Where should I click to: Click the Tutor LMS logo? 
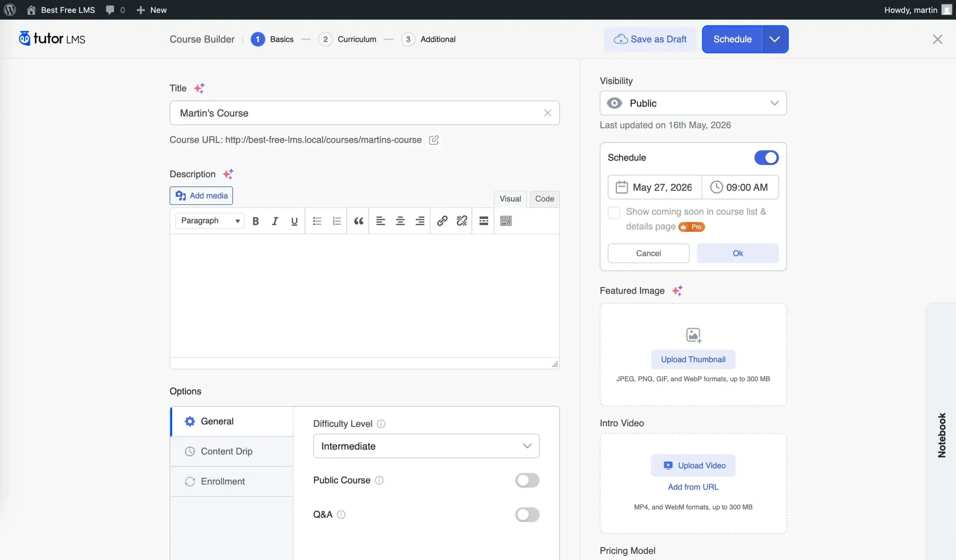52,39
